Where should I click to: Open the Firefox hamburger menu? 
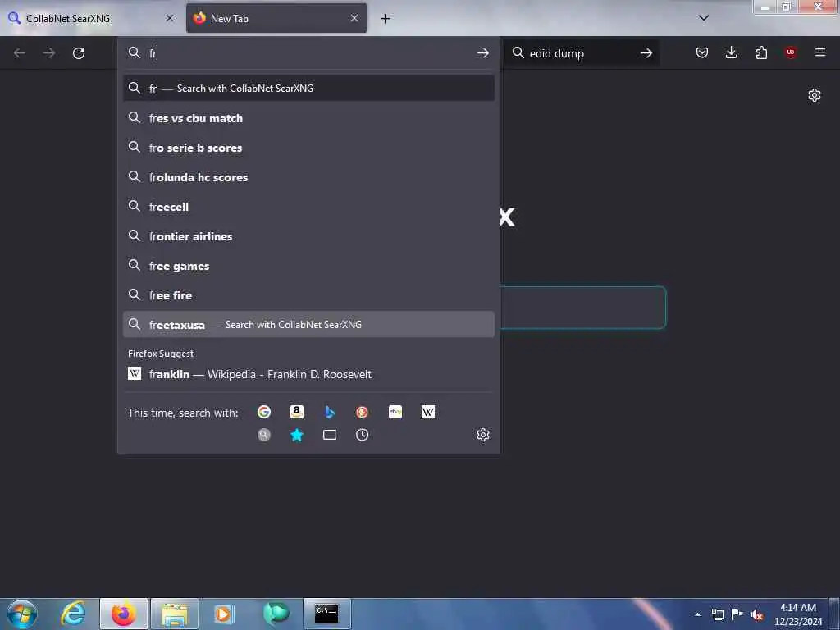(819, 52)
